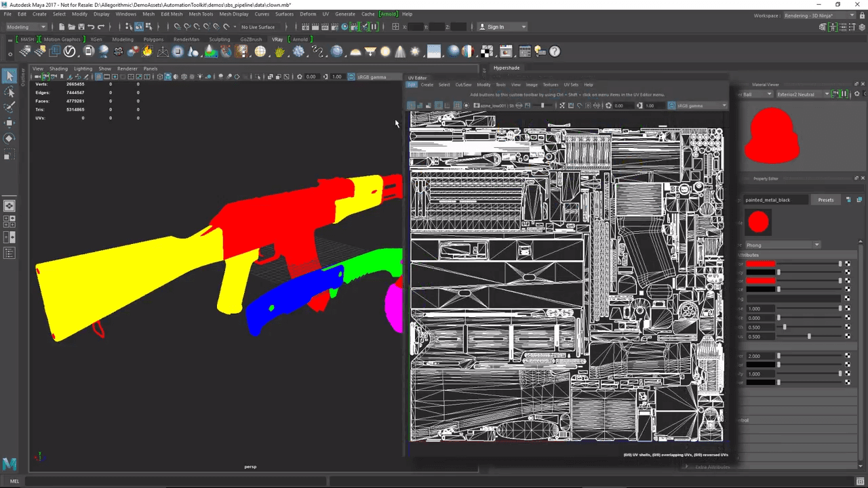Viewport: 868px width, 488px height.
Task: Click the Sign In button
Action: click(496, 27)
